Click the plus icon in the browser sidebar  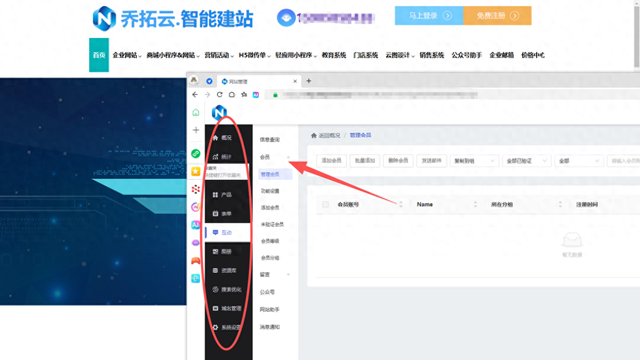coord(196,130)
